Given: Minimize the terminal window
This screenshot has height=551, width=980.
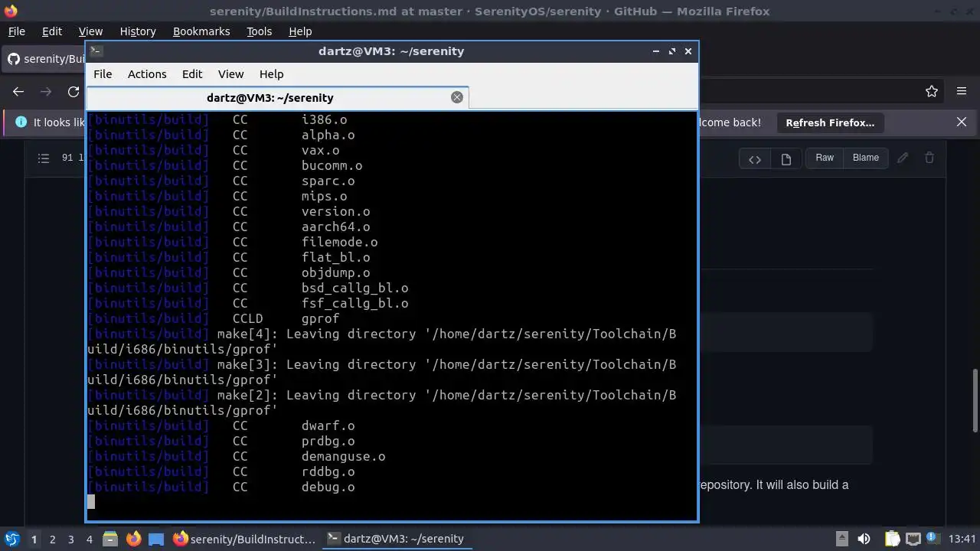Looking at the screenshot, I should 656,51.
